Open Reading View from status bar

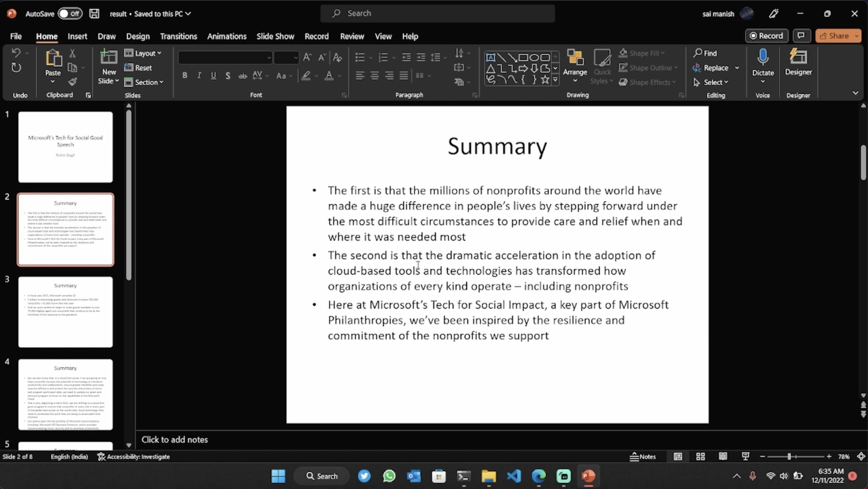tap(723, 457)
